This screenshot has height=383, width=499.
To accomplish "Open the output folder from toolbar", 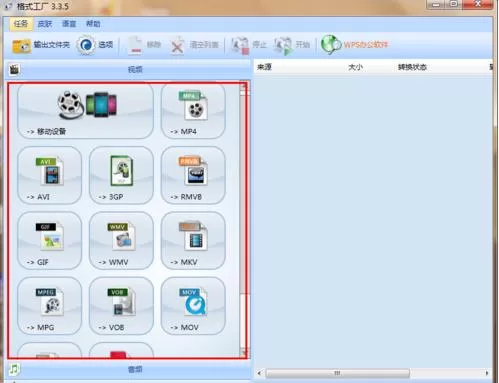I will coord(41,45).
